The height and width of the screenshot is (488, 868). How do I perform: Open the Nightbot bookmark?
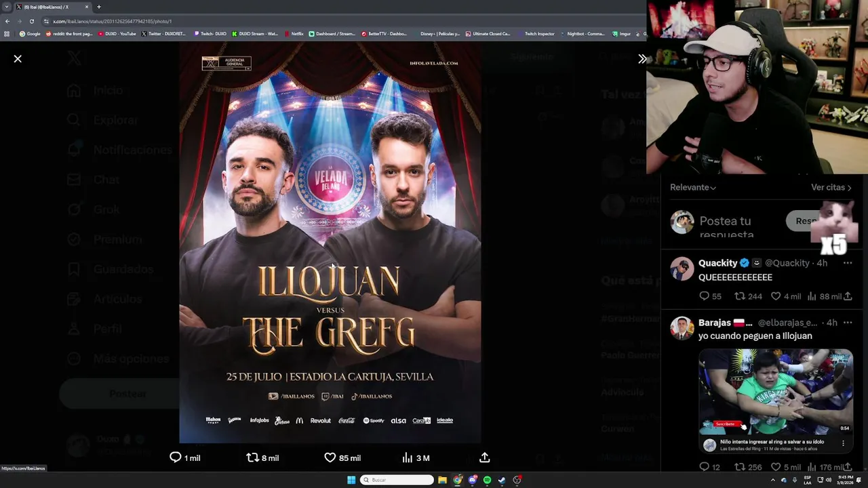[583, 34]
